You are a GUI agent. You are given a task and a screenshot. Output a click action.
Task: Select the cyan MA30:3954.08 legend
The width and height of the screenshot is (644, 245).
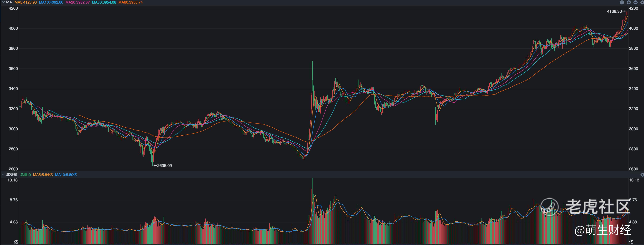click(104, 2)
